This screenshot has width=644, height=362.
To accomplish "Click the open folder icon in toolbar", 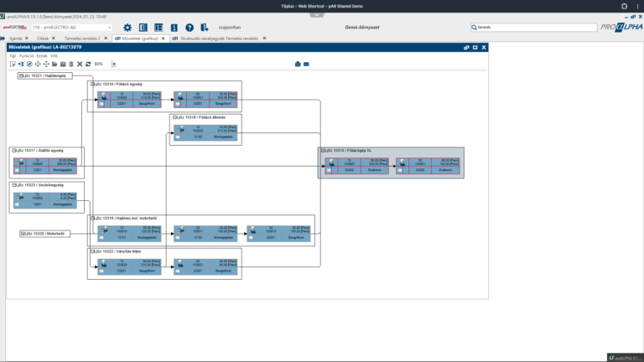I will coord(54,64).
